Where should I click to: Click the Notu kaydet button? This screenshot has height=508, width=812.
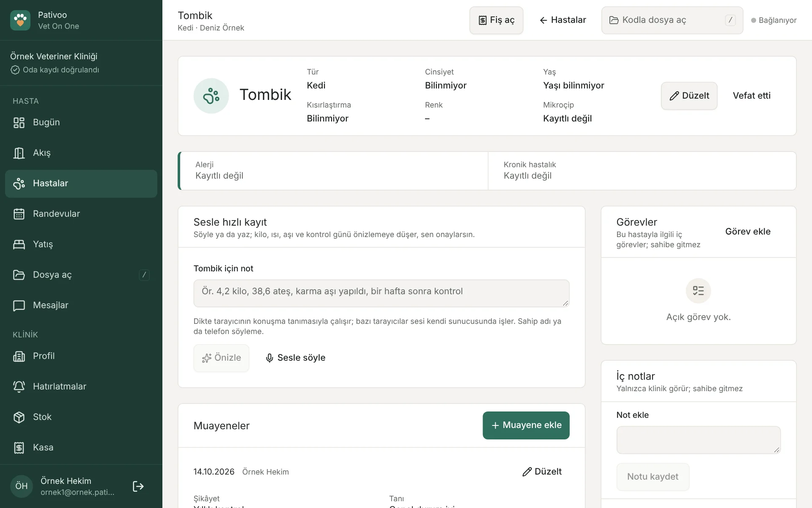click(x=653, y=477)
